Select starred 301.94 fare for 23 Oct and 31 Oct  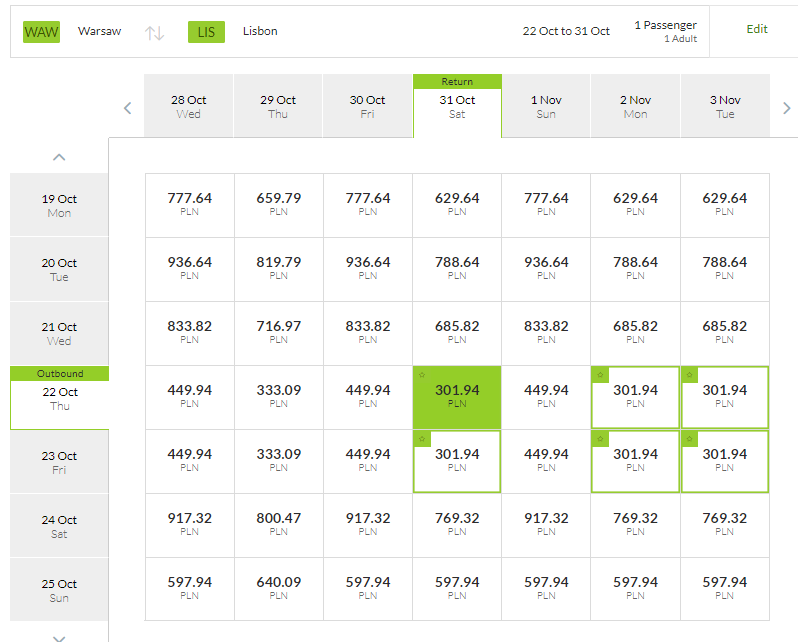tap(457, 461)
